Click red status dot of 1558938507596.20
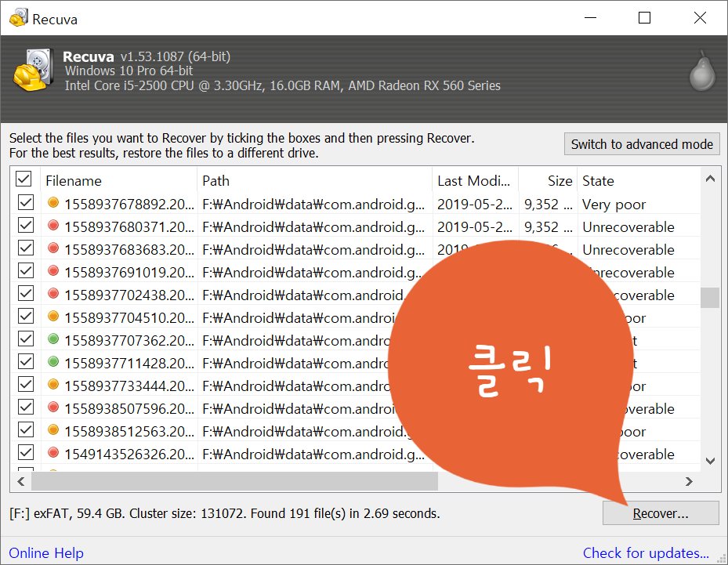Viewport: 728px width, 565px height. 53,407
